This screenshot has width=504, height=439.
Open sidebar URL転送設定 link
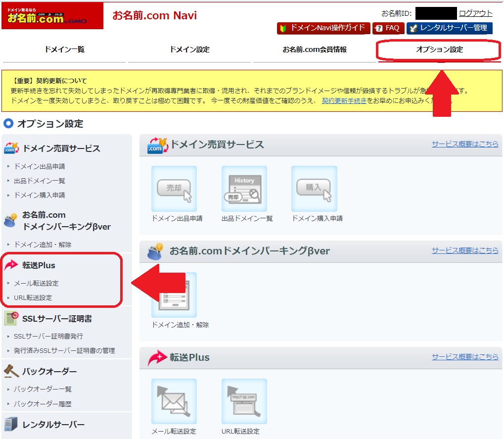click(x=33, y=297)
